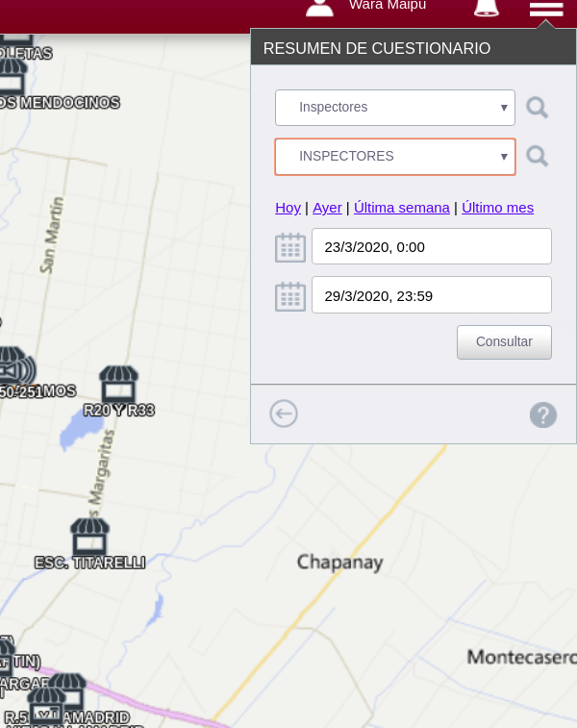Click the back arrow icon
577x728 pixels.
click(284, 414)
